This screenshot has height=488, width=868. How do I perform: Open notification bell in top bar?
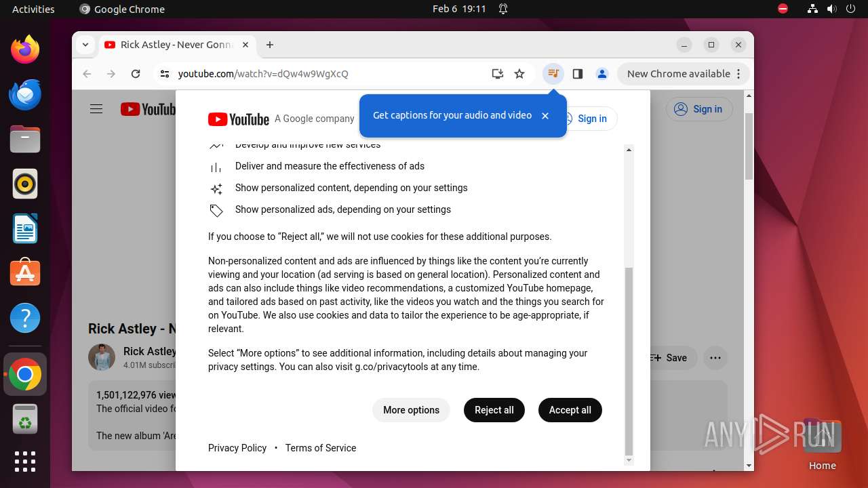click(x=503, y=9)
